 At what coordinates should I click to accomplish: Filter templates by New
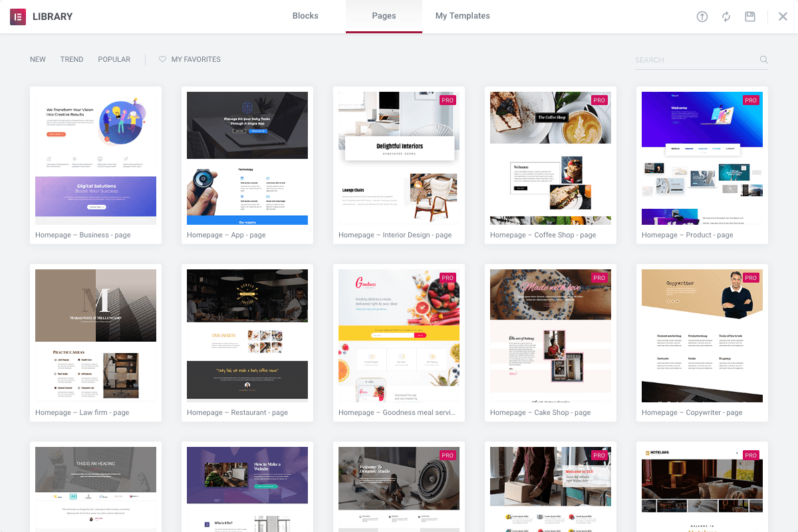tap(38, 59)
